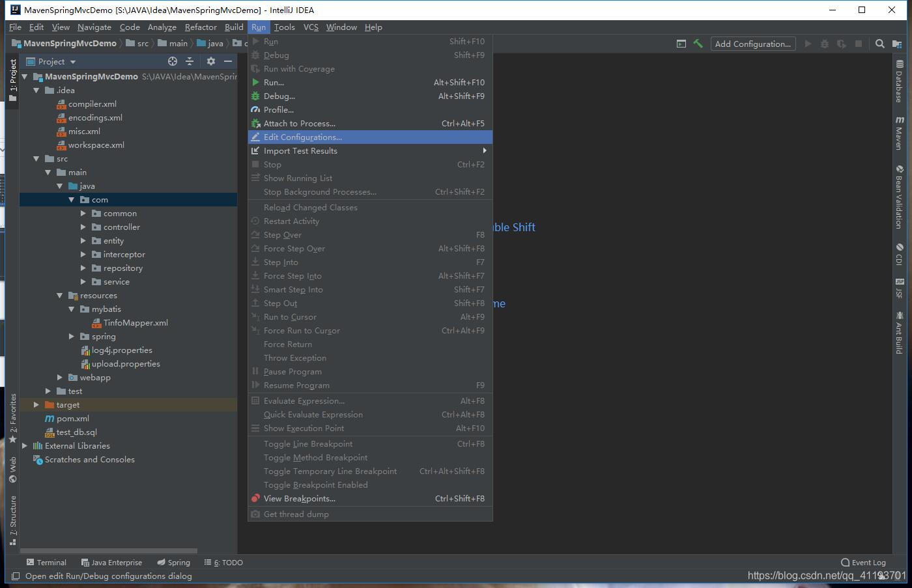Select Profile... from Run menu
This screenshot has width=912, height=588.
pos(370,110)
